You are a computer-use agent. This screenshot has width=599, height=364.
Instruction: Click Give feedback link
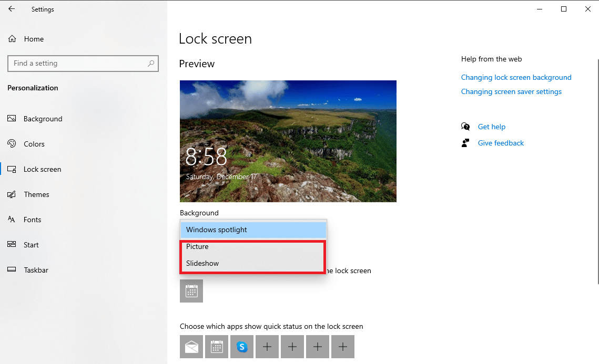coord(501,143)
